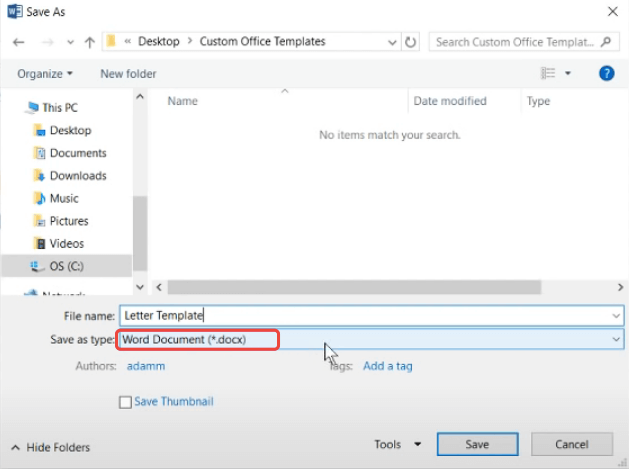Open the Save as type dropdown

point(370,340)
